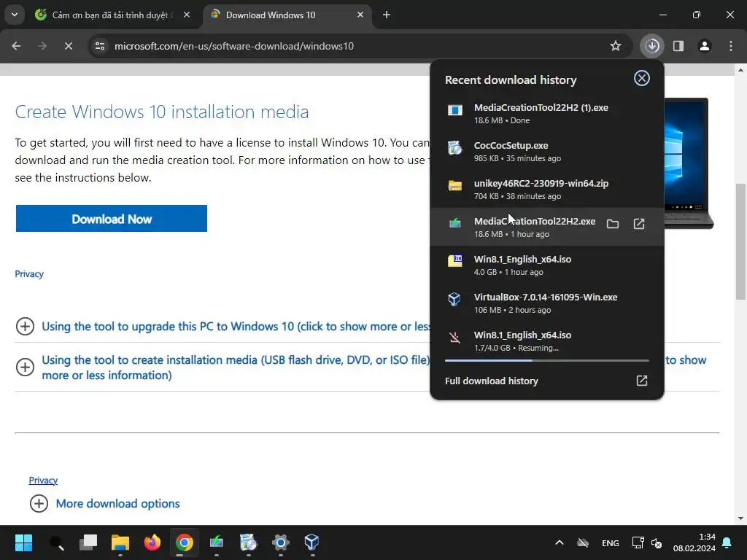
Task: Switch to Google Chrome on the taskbar
Action: pyautogui.click(x=185, y=542)
